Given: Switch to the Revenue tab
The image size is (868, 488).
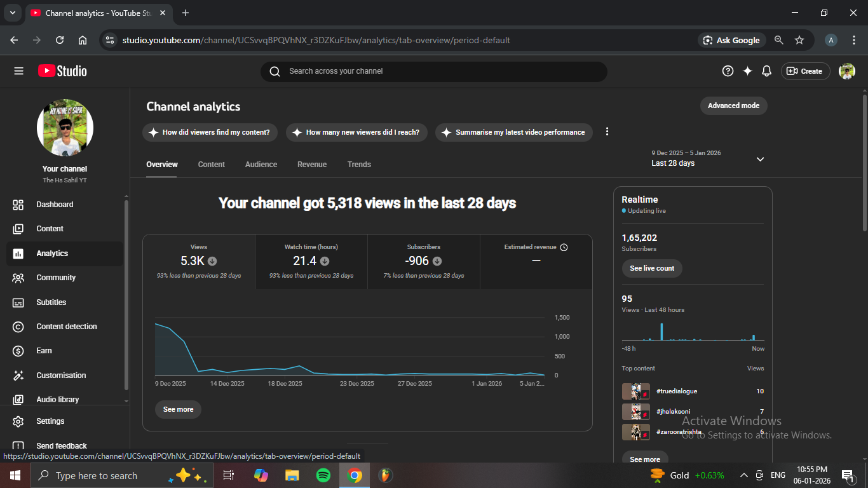Looking at the screenshot, I should click(x=312, y=165).
